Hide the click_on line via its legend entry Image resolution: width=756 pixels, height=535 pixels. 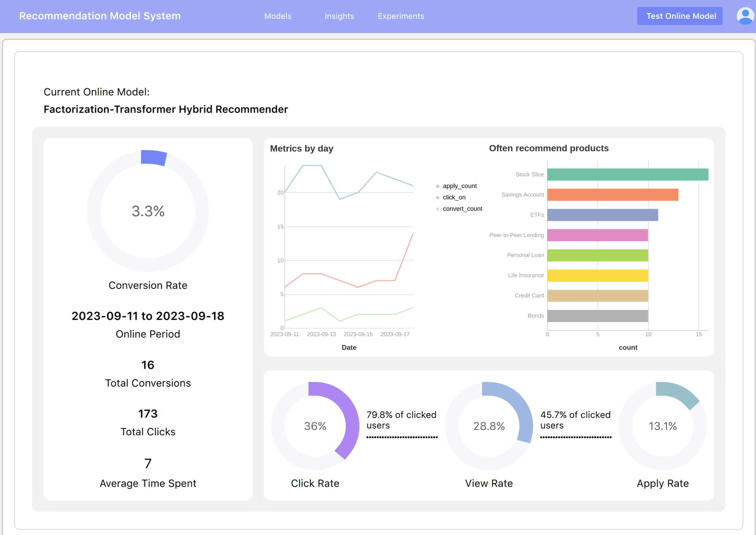click(454, 197)
